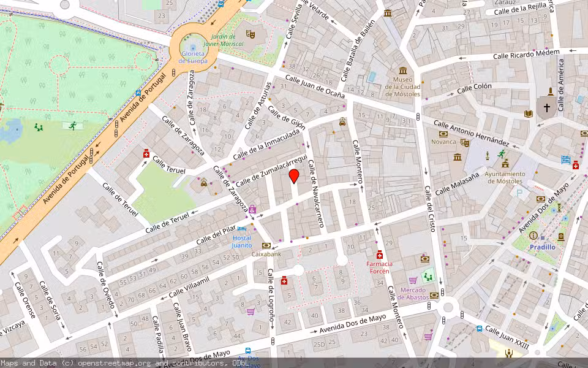Screen dimensions: 588x368
Task: Click the red location pin marker
Action: click(x=294, y=176)
